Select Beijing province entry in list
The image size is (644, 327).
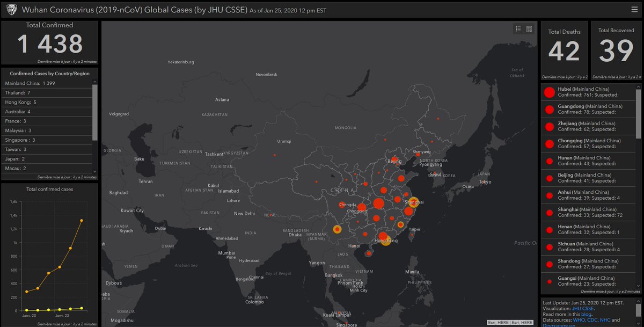pyautogui.click(x=588, y=178)
